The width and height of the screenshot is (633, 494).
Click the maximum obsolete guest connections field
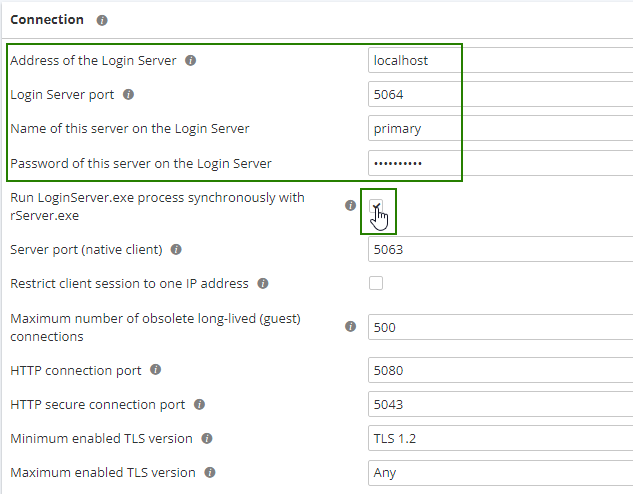tap(500, 327)
